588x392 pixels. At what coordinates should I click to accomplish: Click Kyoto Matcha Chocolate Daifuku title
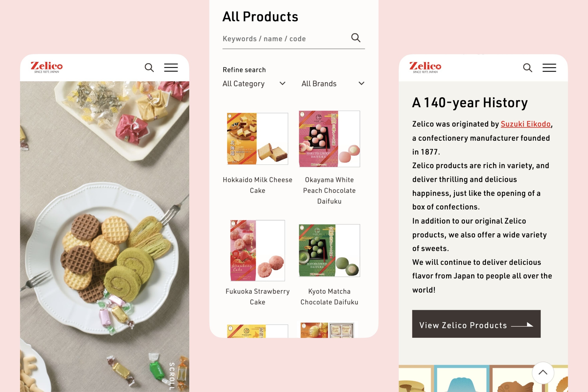(329, 297)
